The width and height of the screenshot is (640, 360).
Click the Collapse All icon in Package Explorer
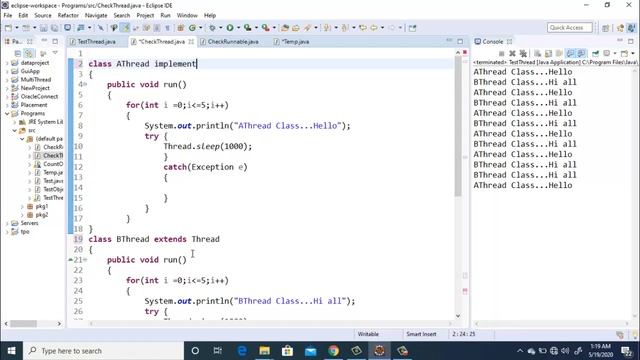click(x=18, y=53)
